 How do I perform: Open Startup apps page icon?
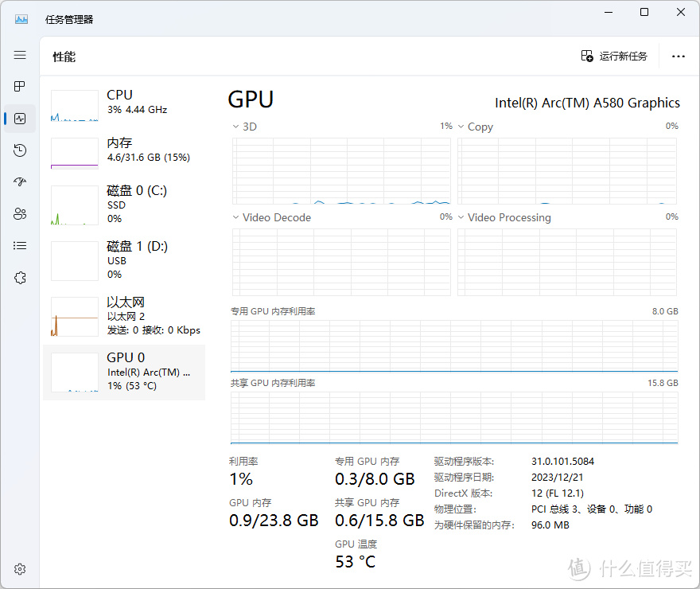[20, 181]
